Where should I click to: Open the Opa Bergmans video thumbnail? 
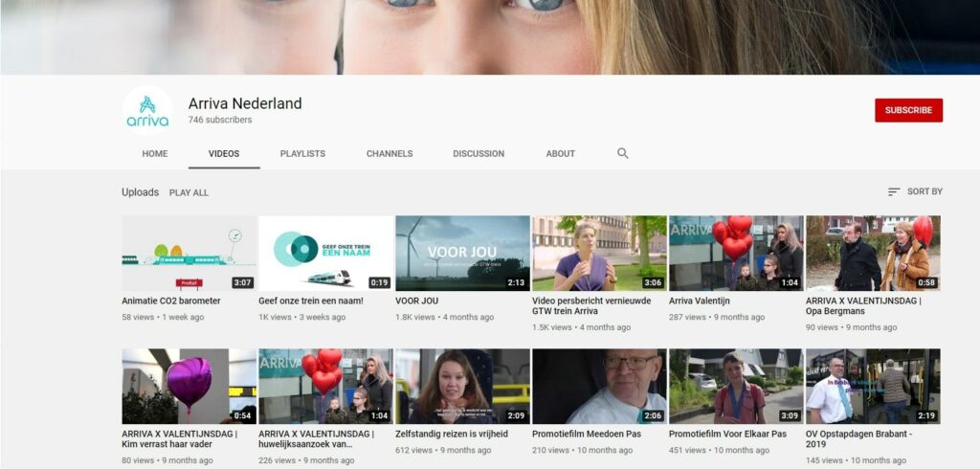(873, 254)
